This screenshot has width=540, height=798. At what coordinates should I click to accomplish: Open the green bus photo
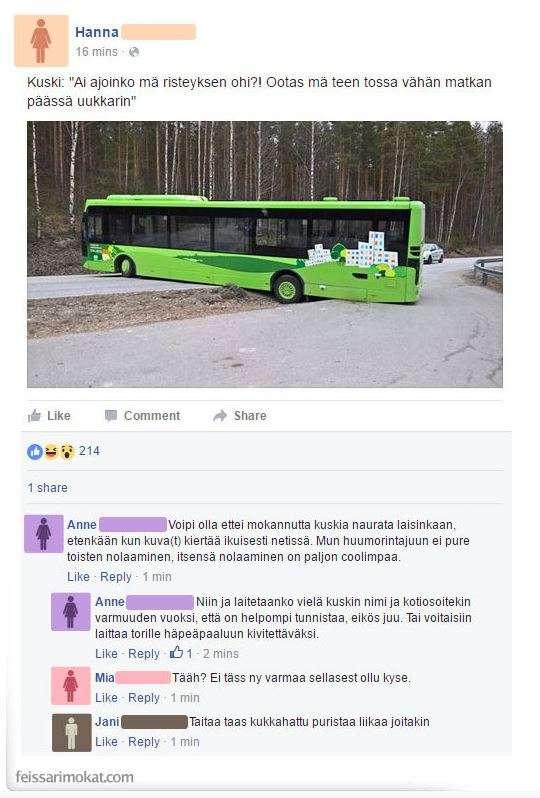click(265, 254)
